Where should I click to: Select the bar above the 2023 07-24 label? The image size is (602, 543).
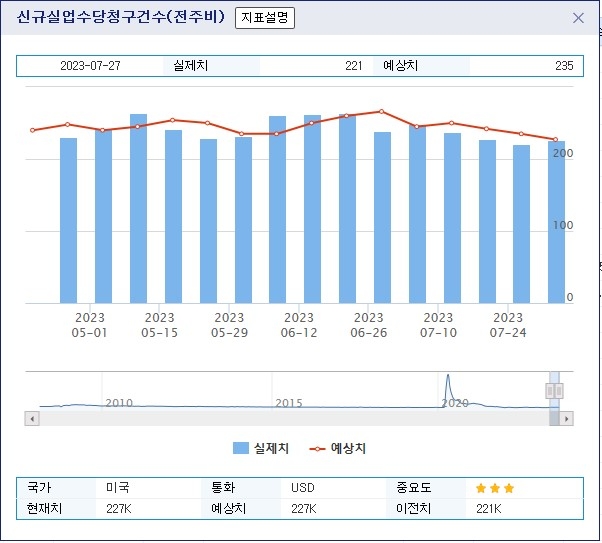click(521, 224)
